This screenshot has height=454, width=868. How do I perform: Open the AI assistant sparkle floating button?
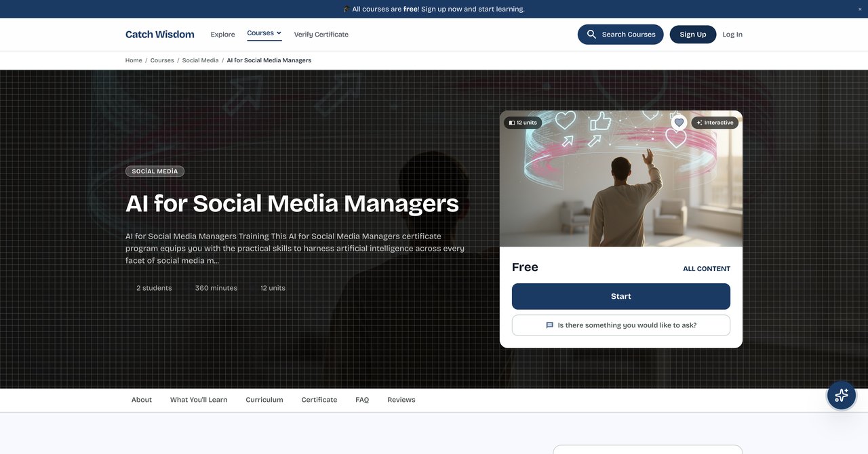842,395
